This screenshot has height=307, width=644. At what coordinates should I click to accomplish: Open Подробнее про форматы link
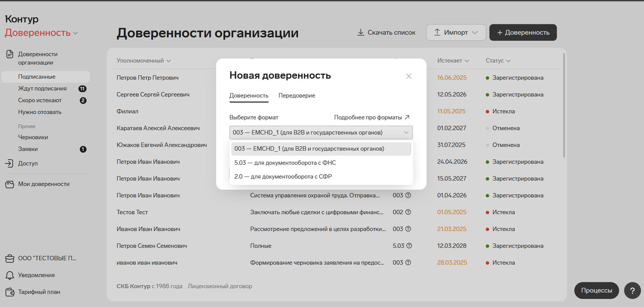(x=372, y=117)
